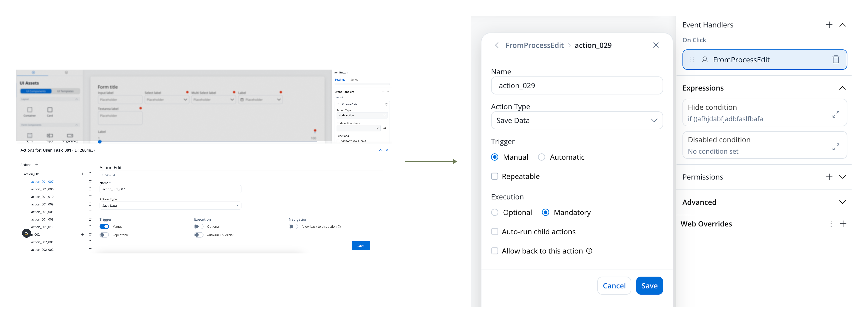Click Save in the Action Edit panel
The image size is (868, 323).
(361, 246)
